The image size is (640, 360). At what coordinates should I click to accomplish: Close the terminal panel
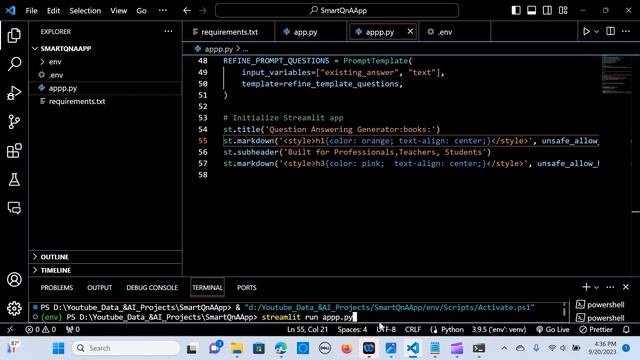[626, 287]
